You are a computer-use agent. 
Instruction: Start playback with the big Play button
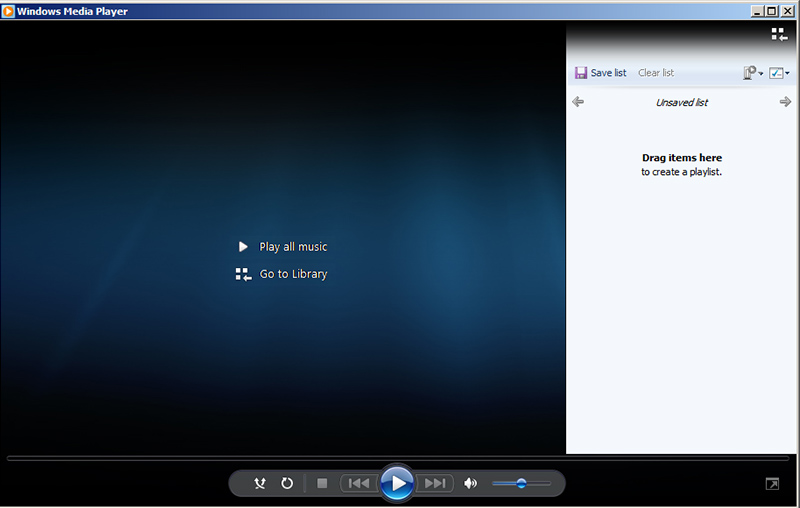pos(397,482)
